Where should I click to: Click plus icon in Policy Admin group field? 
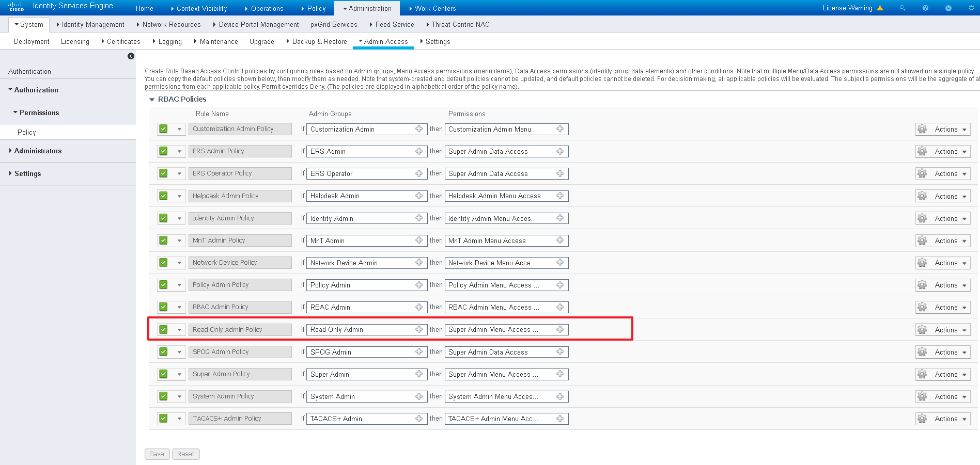click(419, 285)
